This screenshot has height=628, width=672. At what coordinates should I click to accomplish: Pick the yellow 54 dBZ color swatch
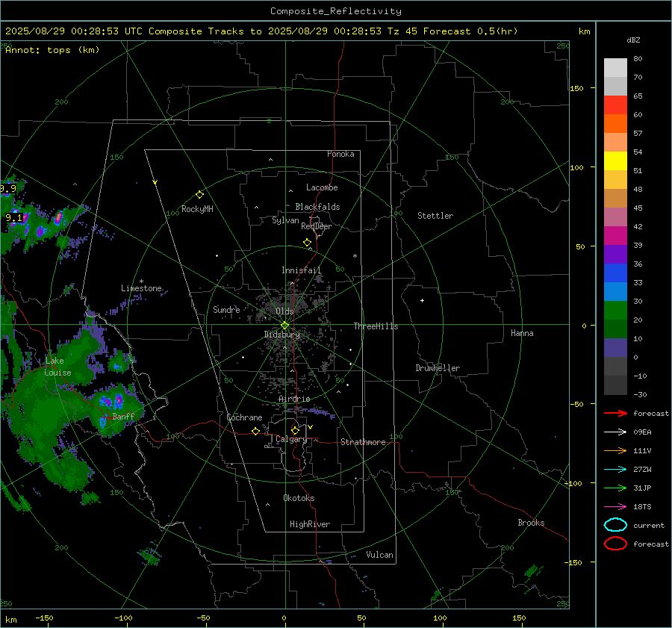click(615, 161)
